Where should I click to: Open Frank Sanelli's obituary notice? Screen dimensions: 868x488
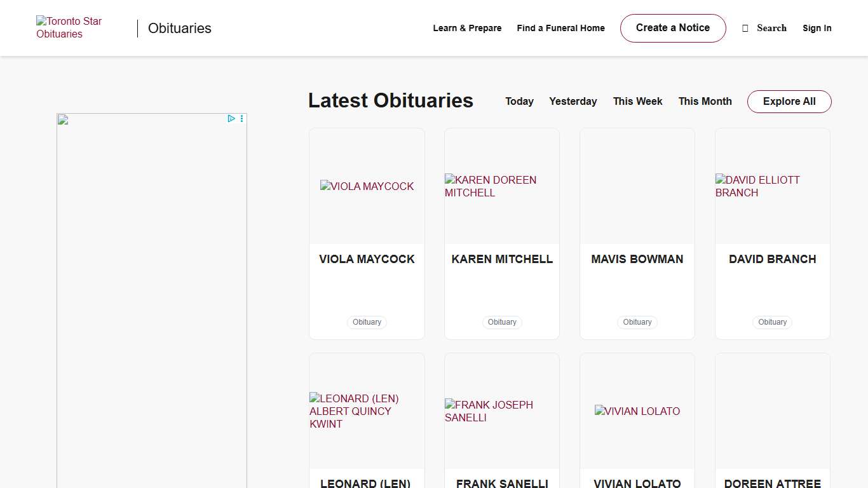[501, 482]
